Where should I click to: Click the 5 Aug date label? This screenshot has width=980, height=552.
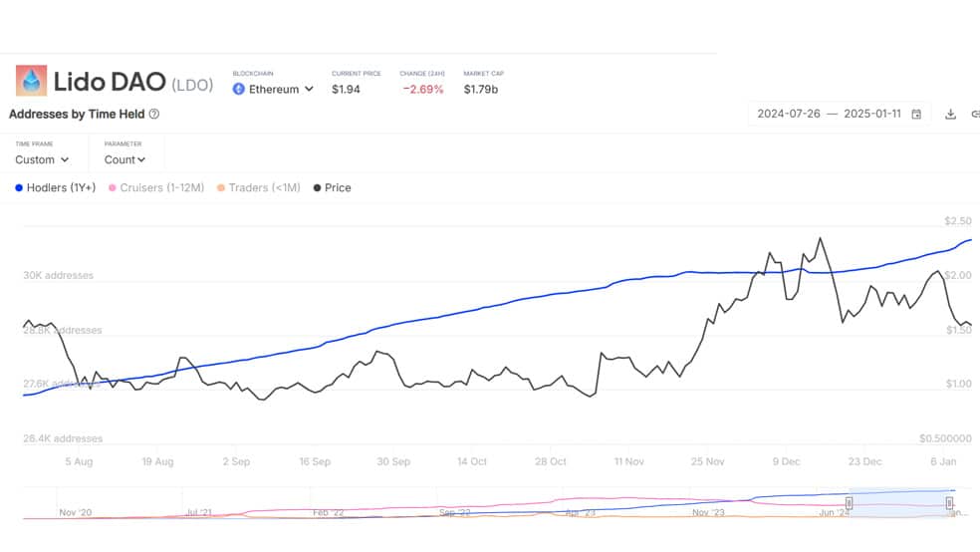point(79,462)
